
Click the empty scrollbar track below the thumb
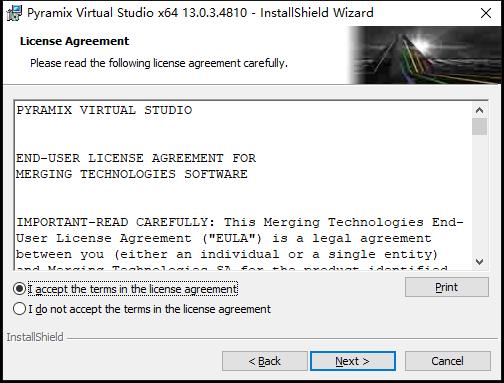pos(479,194)
